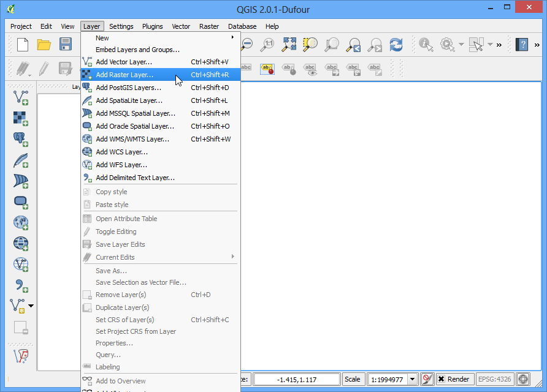Open the Raster menu
This screenshot has height=392, width=547.
point(209,26)
